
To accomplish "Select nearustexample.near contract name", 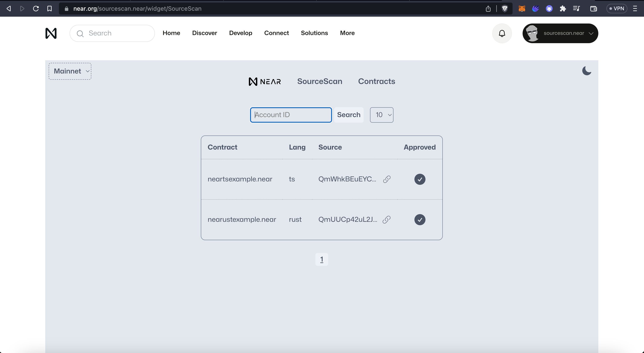I will (242, 220).
